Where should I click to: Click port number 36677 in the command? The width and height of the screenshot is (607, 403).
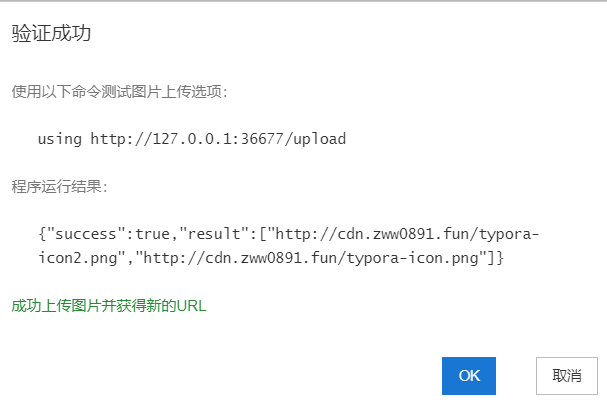click(x=254, y=139)
